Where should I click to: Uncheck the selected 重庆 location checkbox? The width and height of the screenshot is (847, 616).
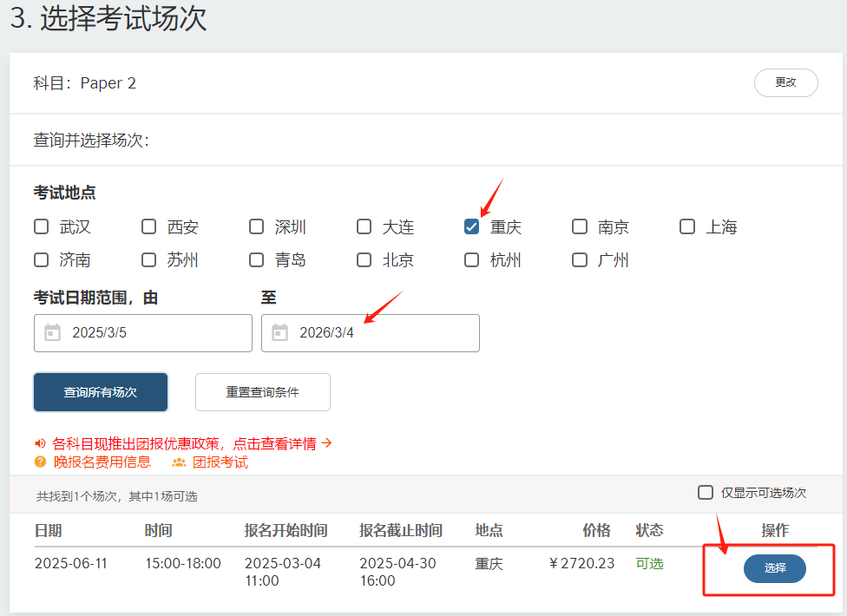point(471,226)
